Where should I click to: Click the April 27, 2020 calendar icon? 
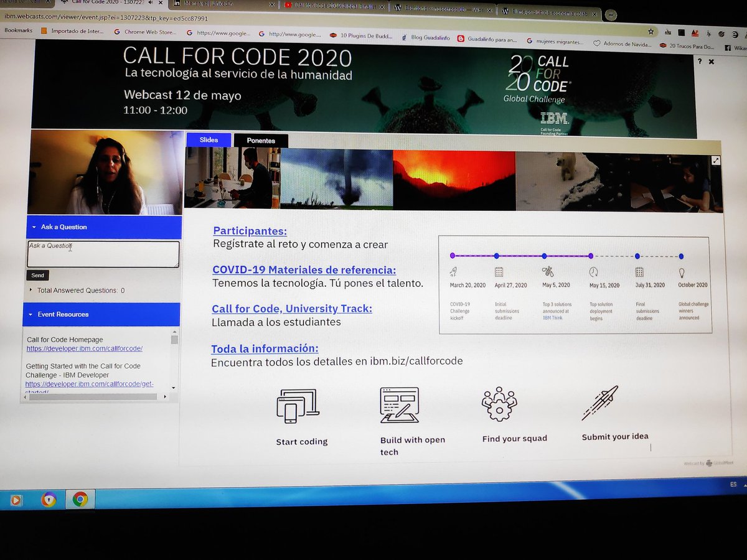pos(499,271)
